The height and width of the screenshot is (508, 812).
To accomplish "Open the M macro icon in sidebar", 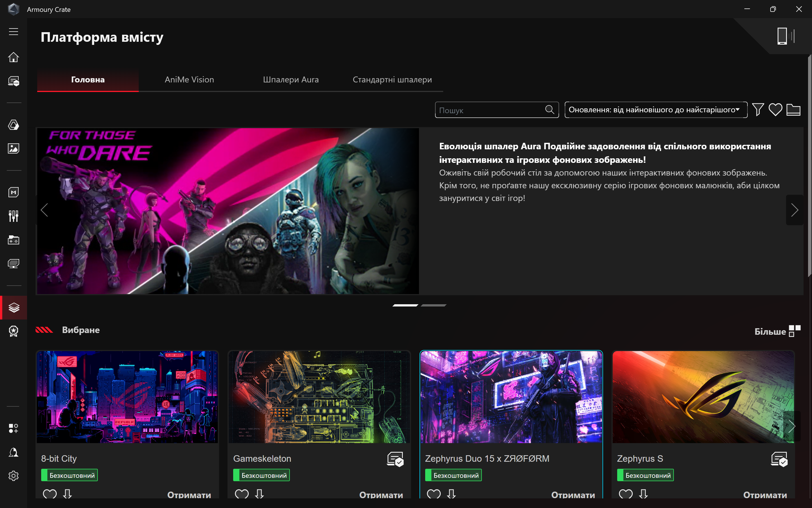I will [x=14, y=192].
